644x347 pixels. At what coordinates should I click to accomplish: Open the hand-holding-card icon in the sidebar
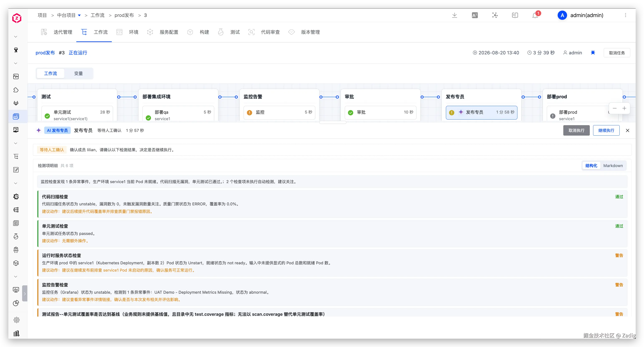[16, 130]
